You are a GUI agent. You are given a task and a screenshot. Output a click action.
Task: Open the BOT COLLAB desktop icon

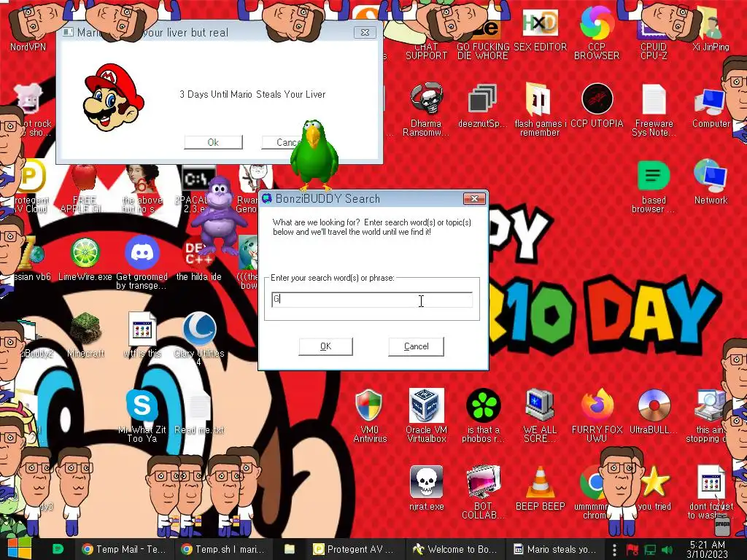tap(483, 493)
